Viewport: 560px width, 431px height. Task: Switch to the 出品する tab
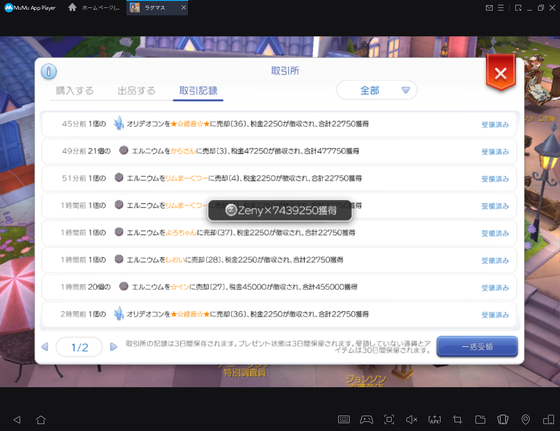136,91
